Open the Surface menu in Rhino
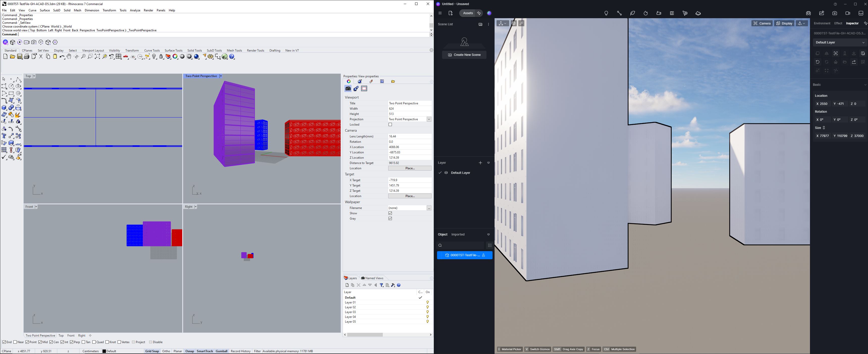 coord(45,10)
